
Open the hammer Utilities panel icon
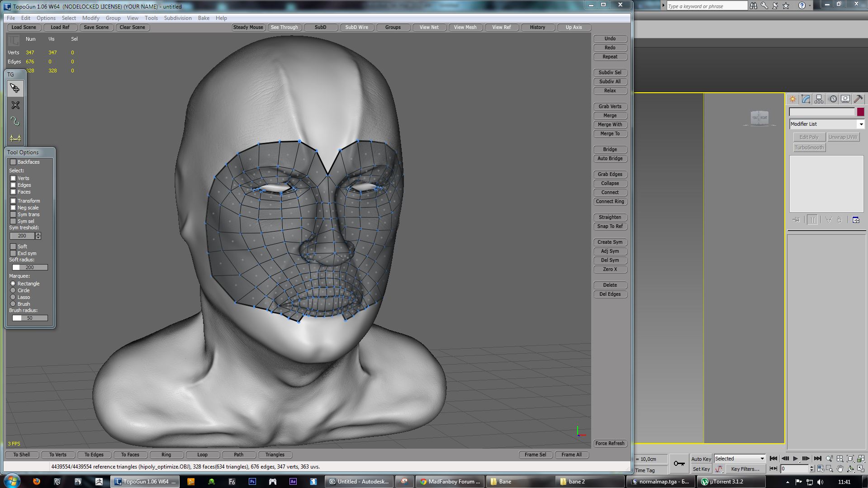coord(858,99)
